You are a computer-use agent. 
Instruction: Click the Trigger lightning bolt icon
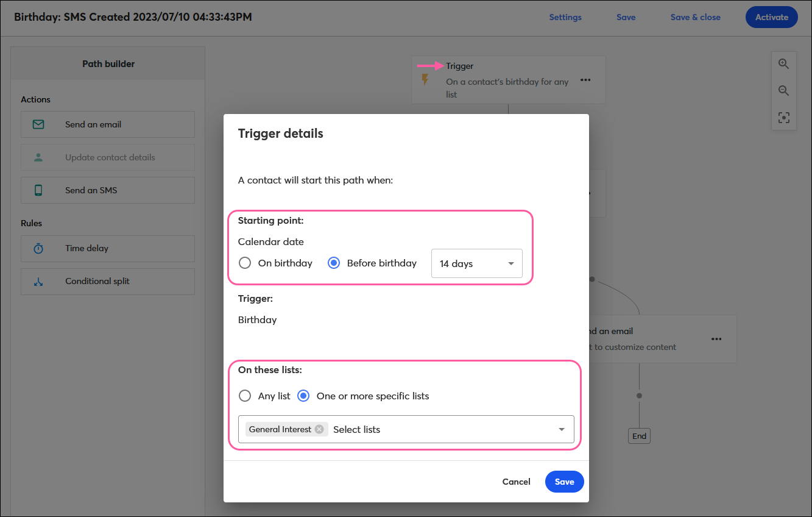(x=425, y=80)
